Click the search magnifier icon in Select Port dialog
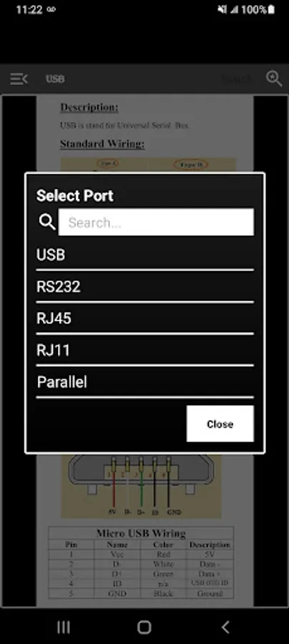This screenshot has height=644, width=289. click(x=46, y=223)
